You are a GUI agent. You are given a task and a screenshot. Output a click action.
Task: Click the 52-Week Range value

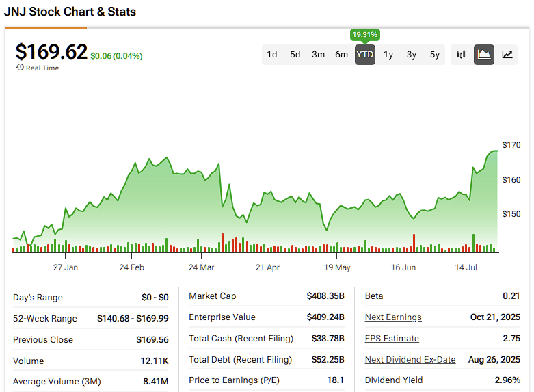click(133, 318)
